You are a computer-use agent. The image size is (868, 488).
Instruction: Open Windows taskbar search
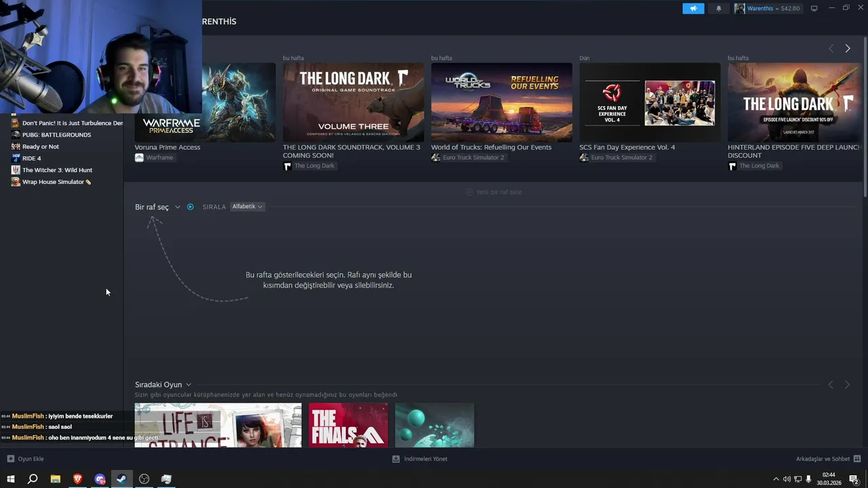33,479
